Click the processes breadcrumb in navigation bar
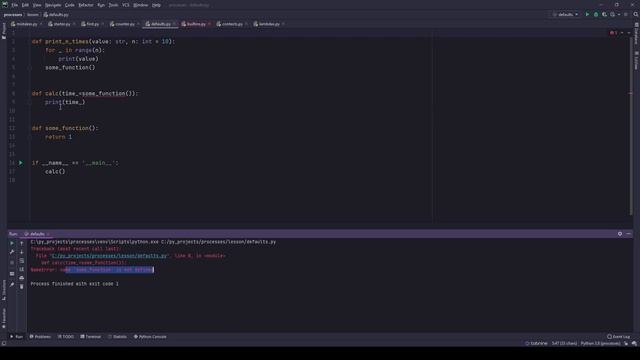 point(13,15)
